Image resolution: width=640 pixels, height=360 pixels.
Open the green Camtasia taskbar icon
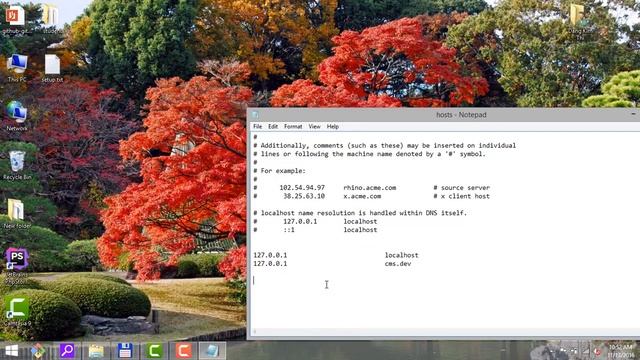[x=154, y=351]
